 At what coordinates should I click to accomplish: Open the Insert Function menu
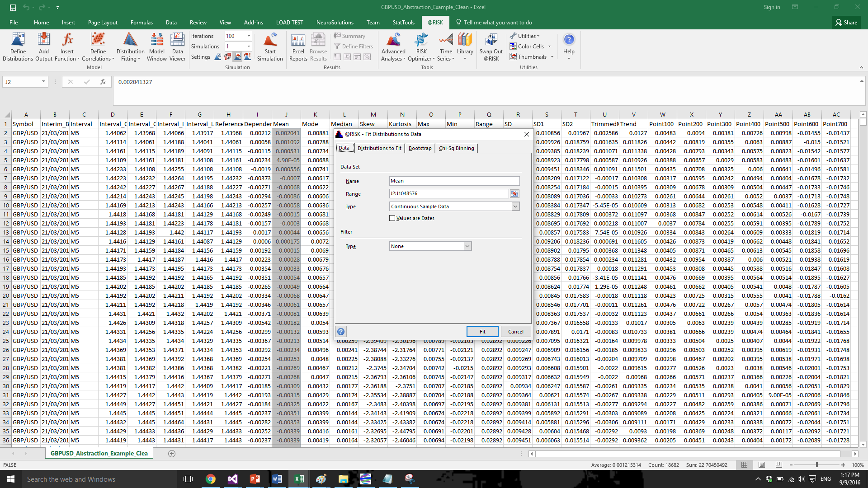click(x=67, y=47)
